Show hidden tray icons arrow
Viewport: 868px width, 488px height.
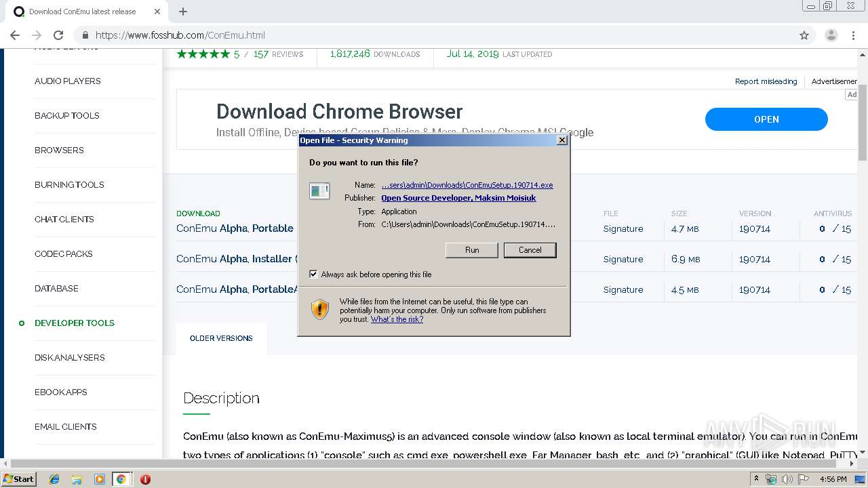755,479
